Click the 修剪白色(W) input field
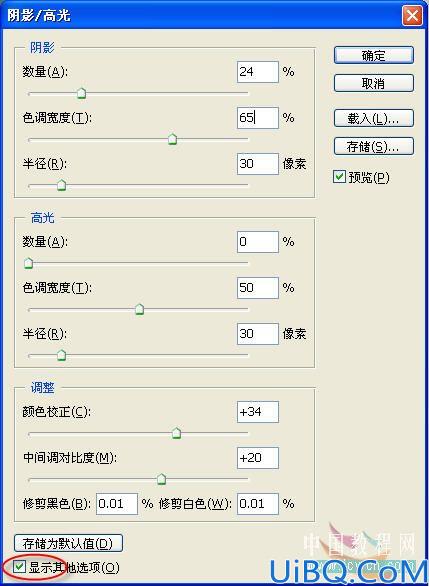This screenshot has width=429, height=586. point(258,504)
